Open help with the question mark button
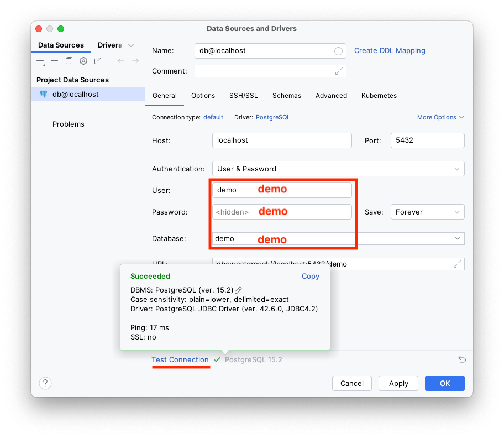This screenshot has height=438, width=504. [x=45, y=383]
